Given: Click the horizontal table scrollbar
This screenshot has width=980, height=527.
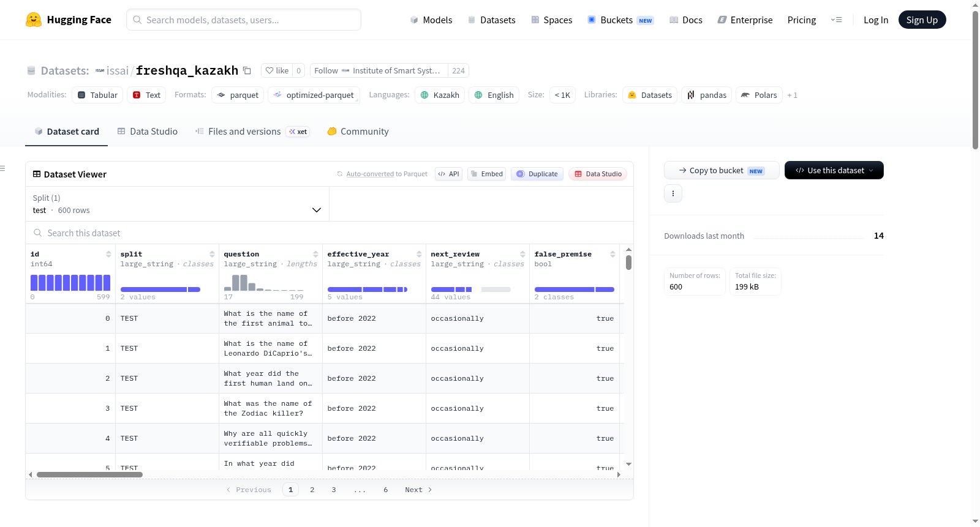Looking at the screenshot, I should click(89, 474).
